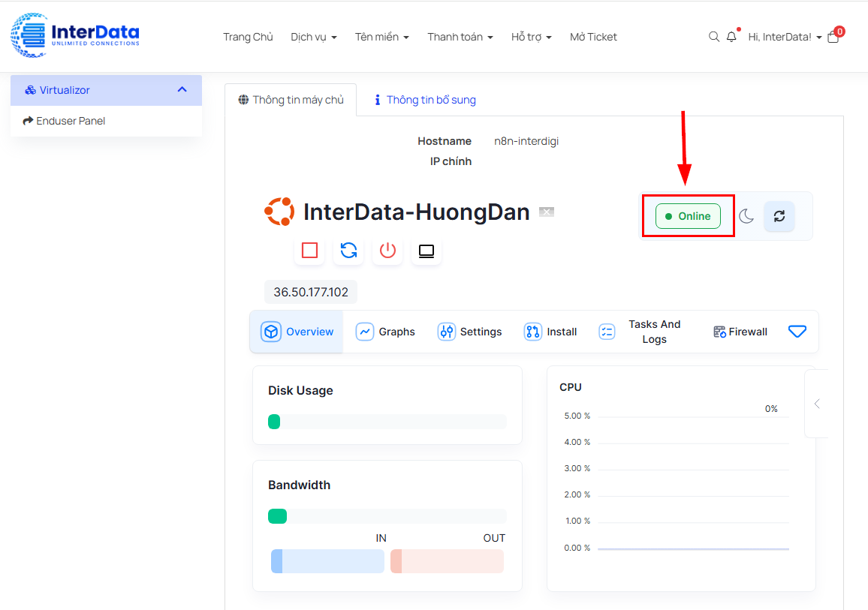Click the CPU 0% value label
The image size is (868, 610).
point(771,409)
